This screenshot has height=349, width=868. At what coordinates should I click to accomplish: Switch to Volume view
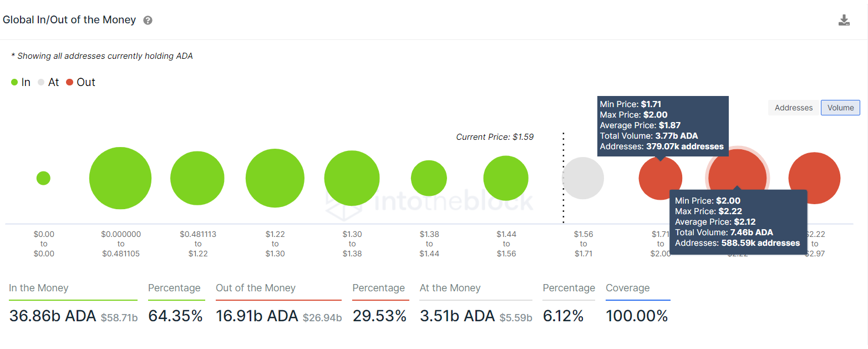tap(840, 108)
